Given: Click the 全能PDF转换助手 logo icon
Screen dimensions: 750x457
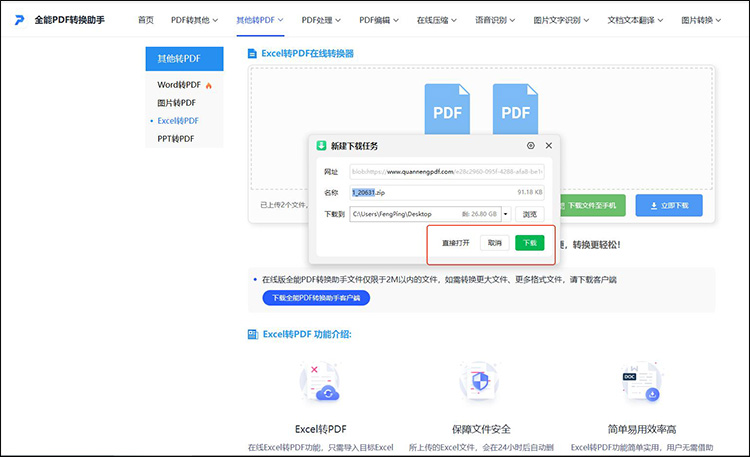Looking at the screenshot, I should click(x=20, y=19).
